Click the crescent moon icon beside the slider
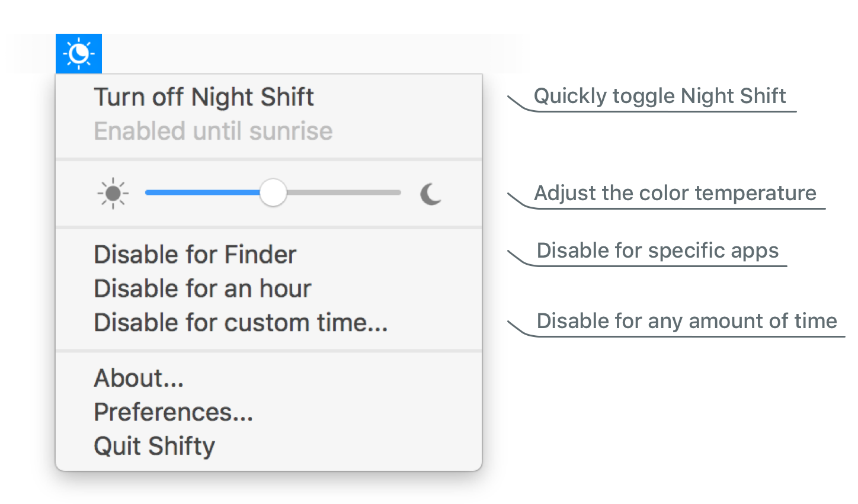The width and height of the screenshot is (858, 504). click(431, 194)
